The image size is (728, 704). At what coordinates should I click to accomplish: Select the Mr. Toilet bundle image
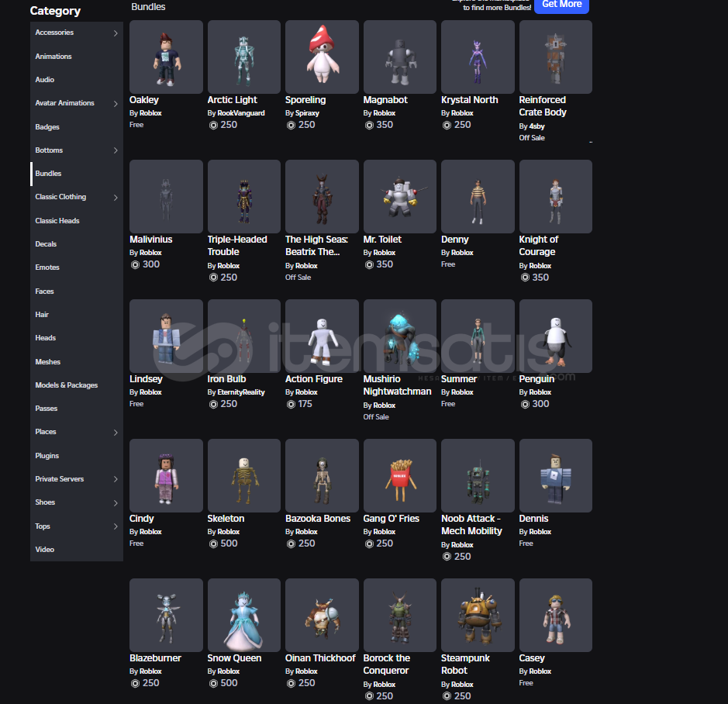click(x=400, y=196)
